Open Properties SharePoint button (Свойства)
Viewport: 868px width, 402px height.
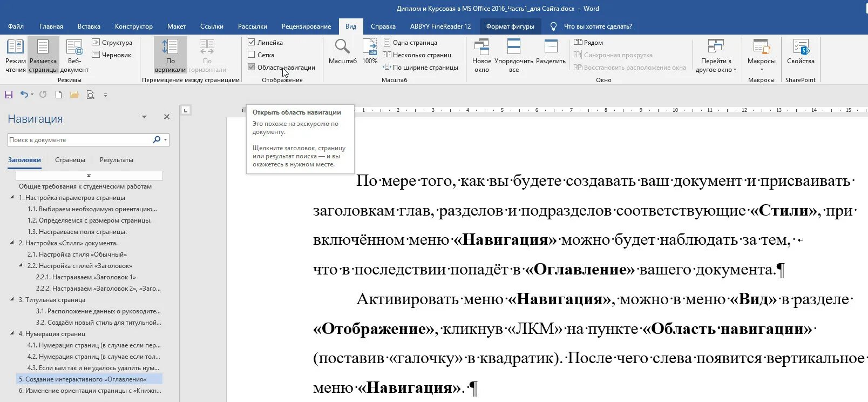point(800,52)
